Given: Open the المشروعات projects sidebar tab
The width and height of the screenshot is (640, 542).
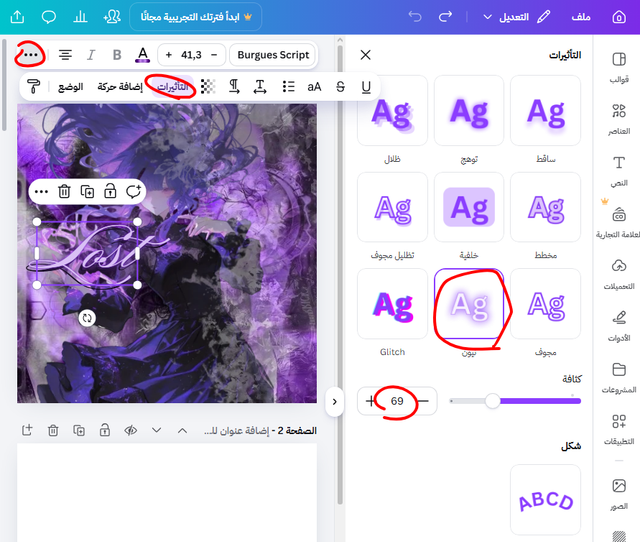Looking at the screenshot, I should [619, 378].
